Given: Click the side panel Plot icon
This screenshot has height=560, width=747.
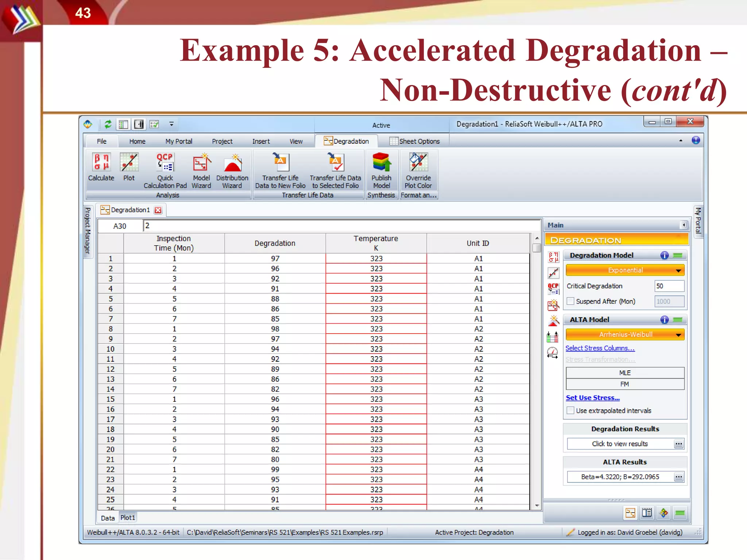Looking at the screenshot, I should coord(553,273).
